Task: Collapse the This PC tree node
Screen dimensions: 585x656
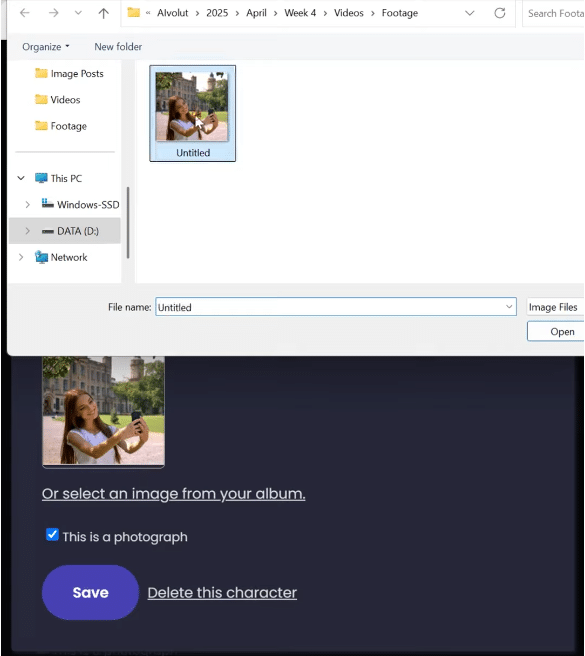Action: tap(21, 178)
